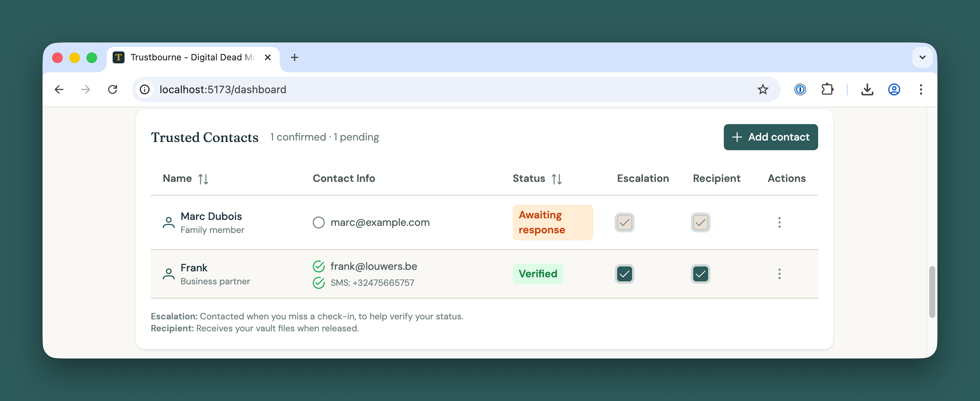Open the browser Downloads icon
Screen dimensions: 980x401
click(867, 89)
